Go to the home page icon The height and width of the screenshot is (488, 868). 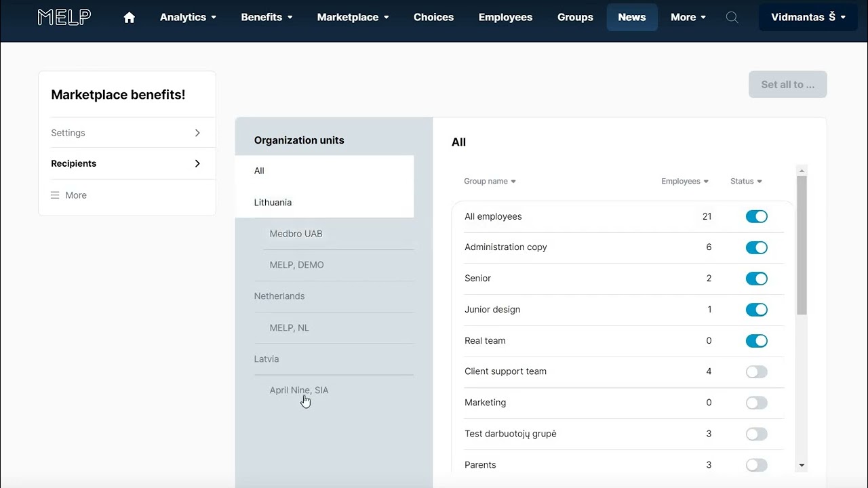pyautogui.click(x=130, y=18)
